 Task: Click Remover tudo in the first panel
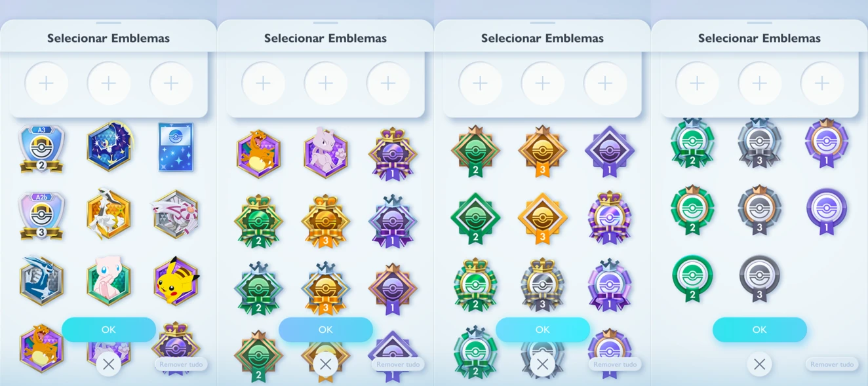(181, 364)
